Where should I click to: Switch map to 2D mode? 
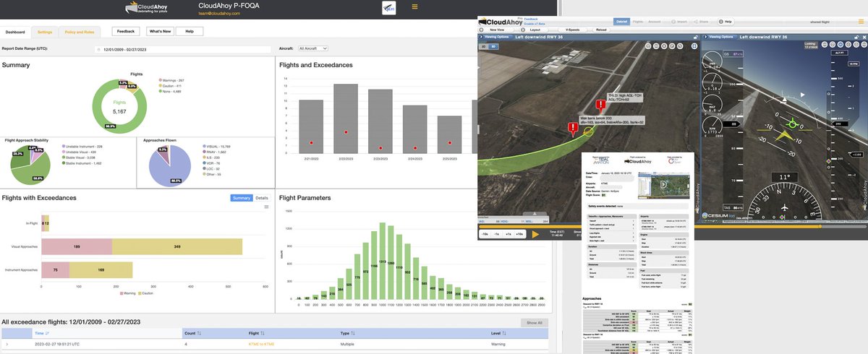click(484, 46)
